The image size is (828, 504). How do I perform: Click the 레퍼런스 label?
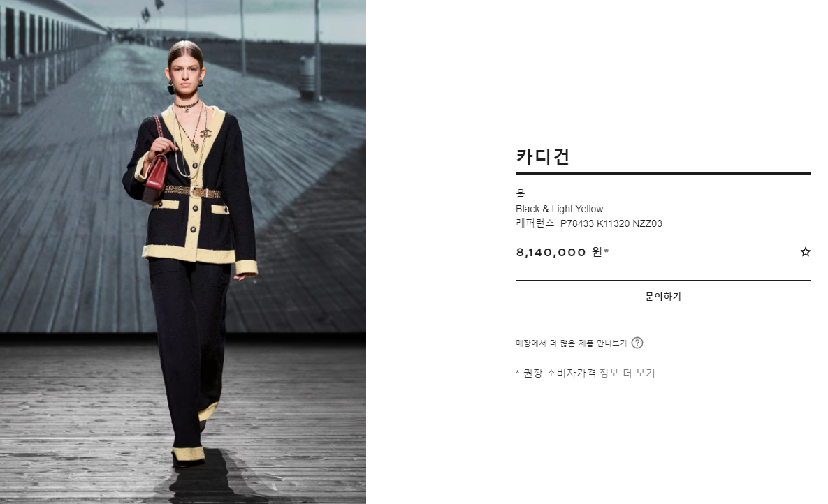(535, 224)
